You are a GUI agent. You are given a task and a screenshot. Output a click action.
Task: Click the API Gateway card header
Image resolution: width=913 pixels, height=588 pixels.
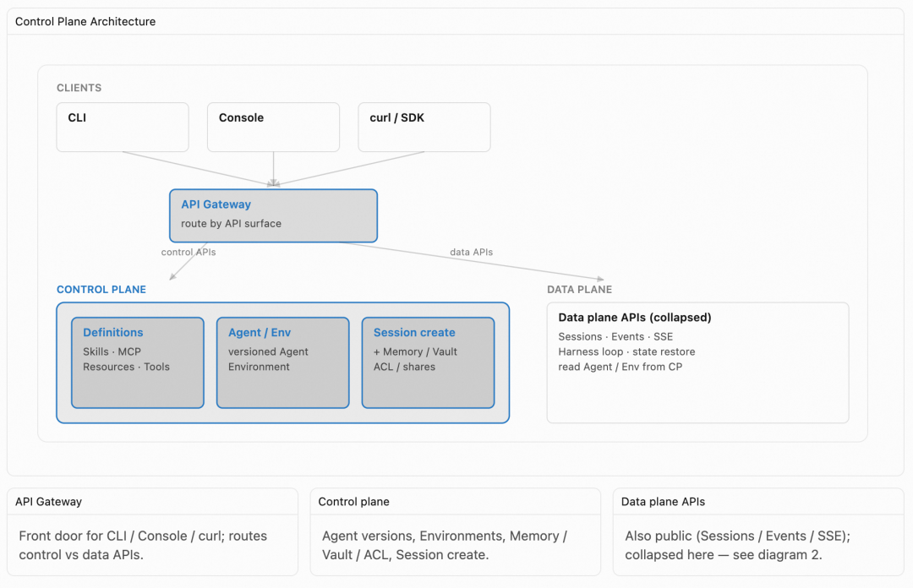pos(152,501)
